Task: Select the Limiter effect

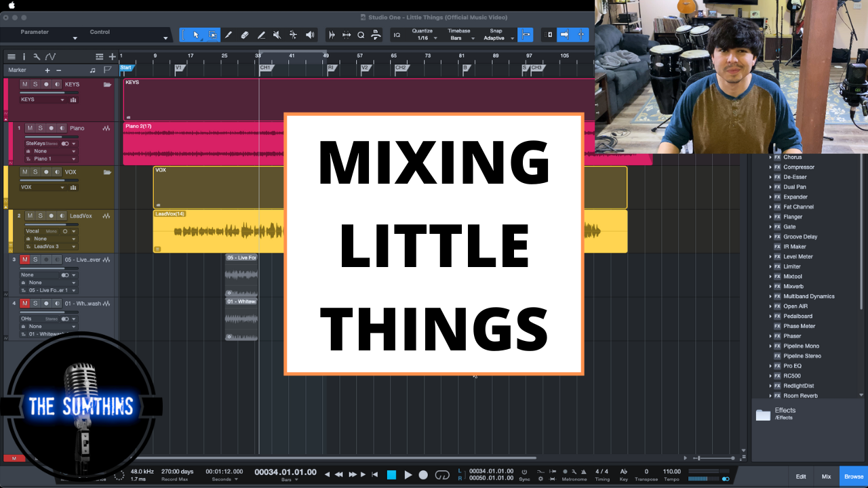Action: pyautogui.click(x=792, y=266)
